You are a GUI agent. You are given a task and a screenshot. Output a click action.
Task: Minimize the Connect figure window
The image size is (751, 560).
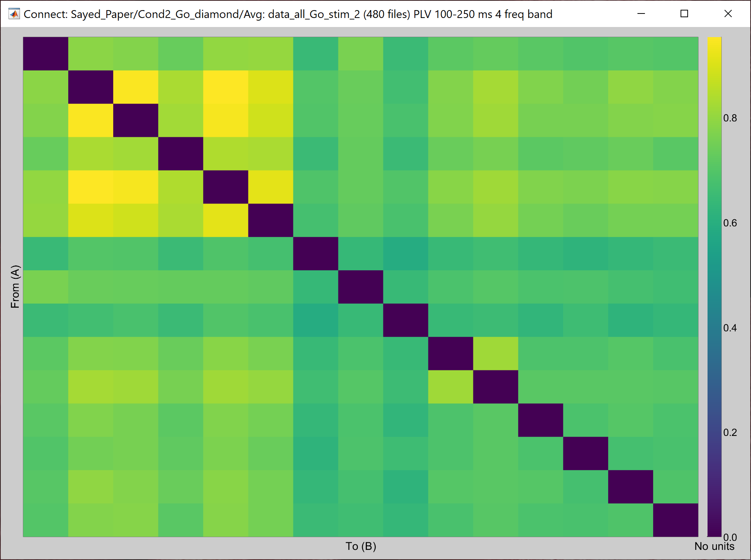pyautogui.click(x=640, y=13)
